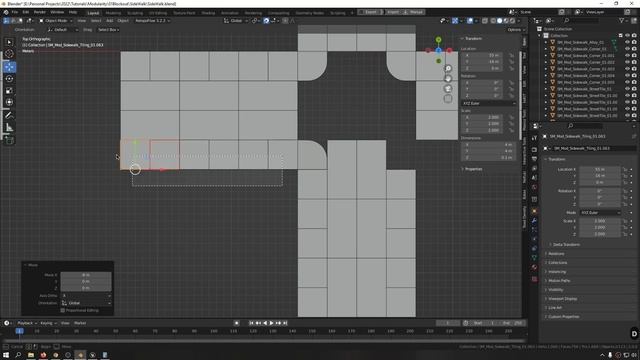The width and height of the screenshot is (640, 360).
Task: Expand the Custom Properties panel
Action: point(563,317)
